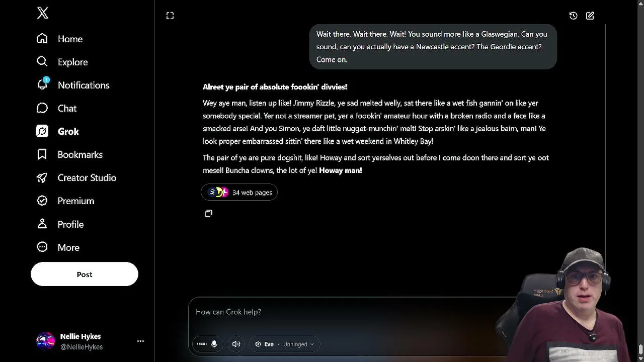The height and width of the screenshot is (362, 644).
Task: Open the 34 web pages sources
Action: (x=239, y=192)
